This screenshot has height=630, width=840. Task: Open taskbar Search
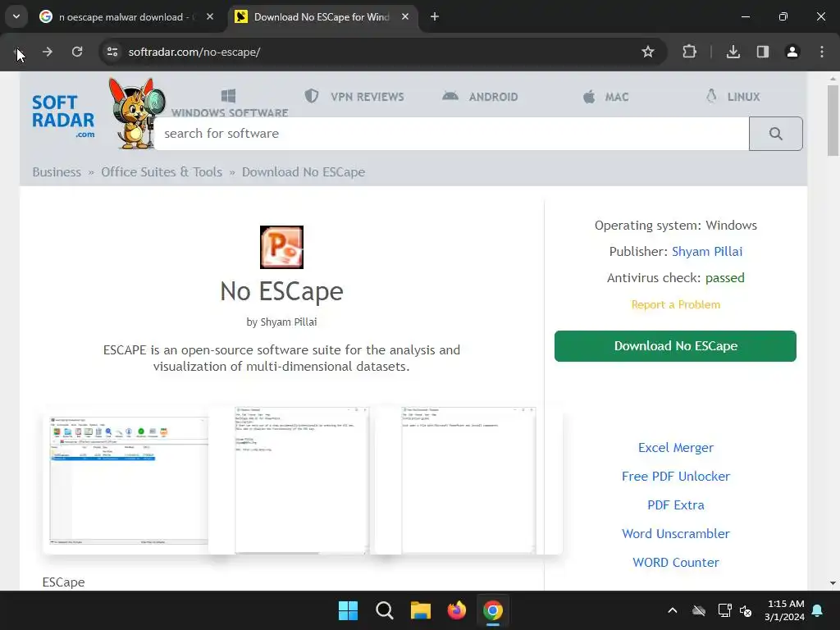pos(384,610)
